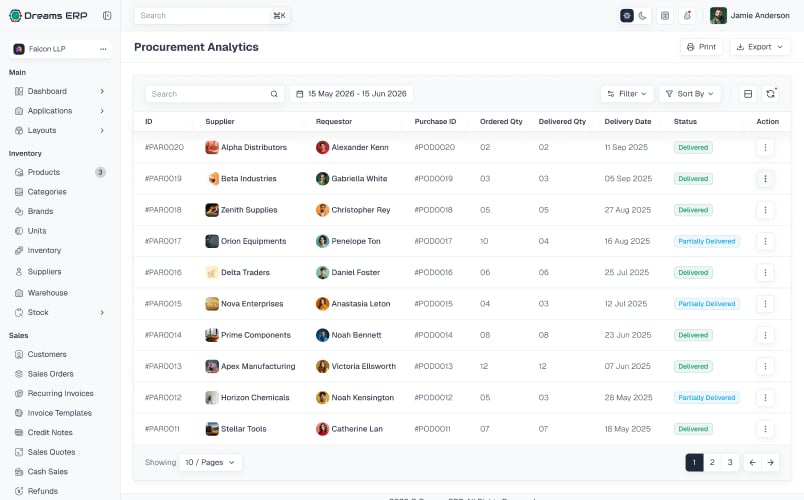Click the table Search input field
Viewport: 804px width, 500px height.
214,94
